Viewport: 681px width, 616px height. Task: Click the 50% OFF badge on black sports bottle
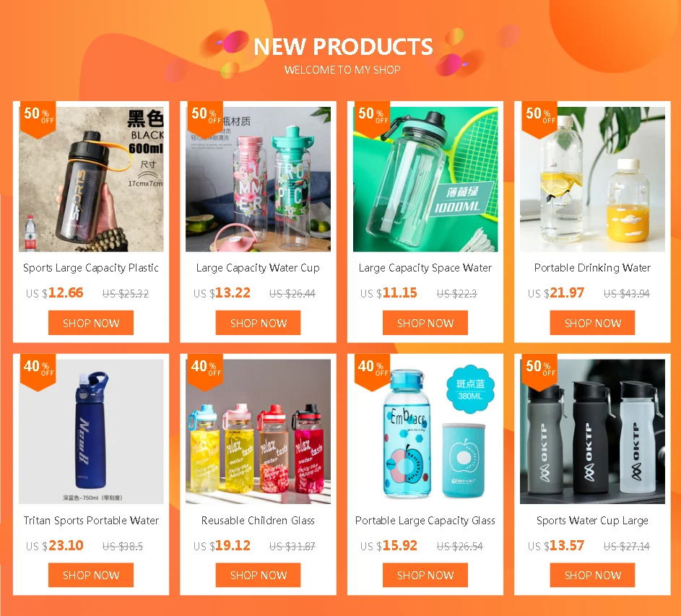[x=38, y=119]
